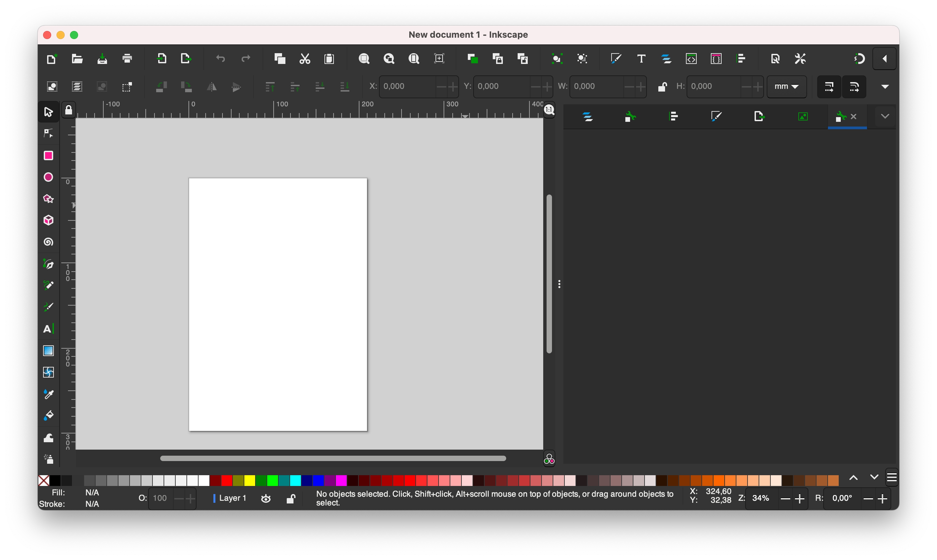This screenshot has width=937, height=560.
Task: Click the red color swatch
Action: (x=227, y=480)
